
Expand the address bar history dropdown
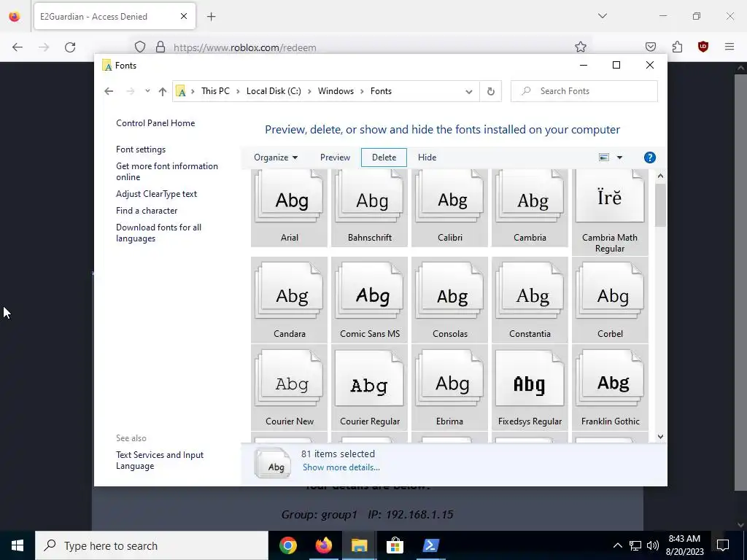pyautogui.click(x=469, y=91)
